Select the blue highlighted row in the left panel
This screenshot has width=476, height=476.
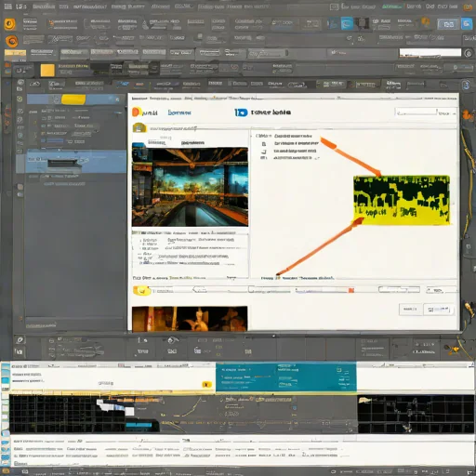[71, 162]
